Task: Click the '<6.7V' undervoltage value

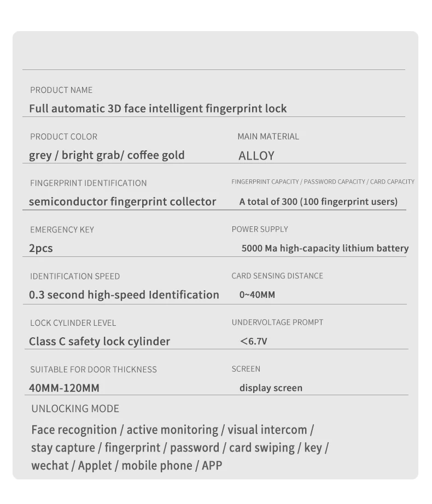Action: click(x=254, y=342)
